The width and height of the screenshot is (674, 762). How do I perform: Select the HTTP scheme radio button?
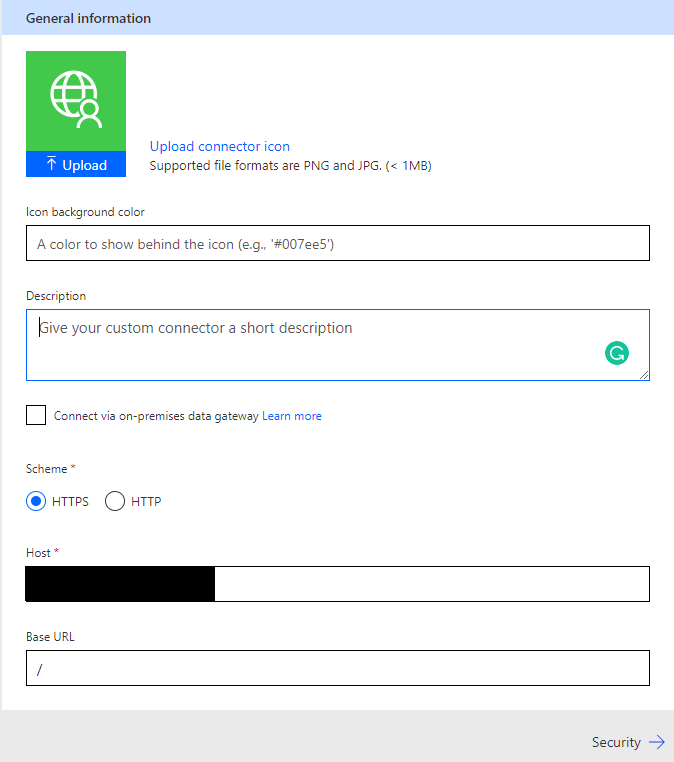[x=115, y=501]
